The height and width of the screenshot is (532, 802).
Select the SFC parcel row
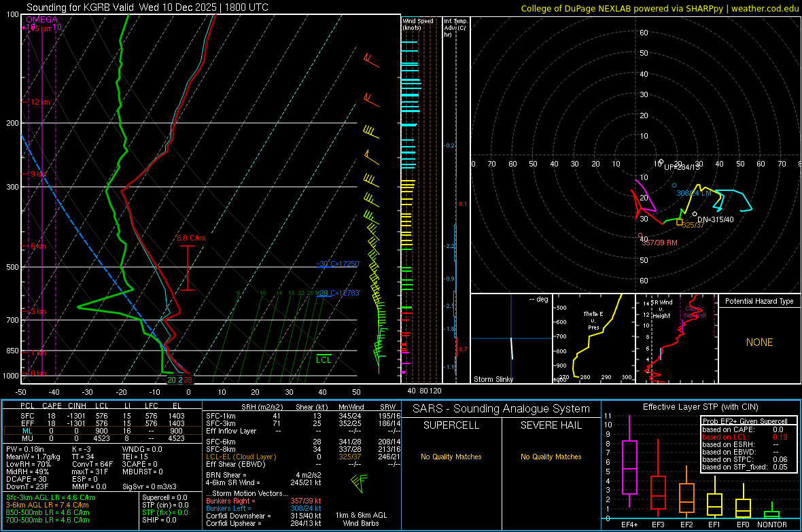click(102, 416)
